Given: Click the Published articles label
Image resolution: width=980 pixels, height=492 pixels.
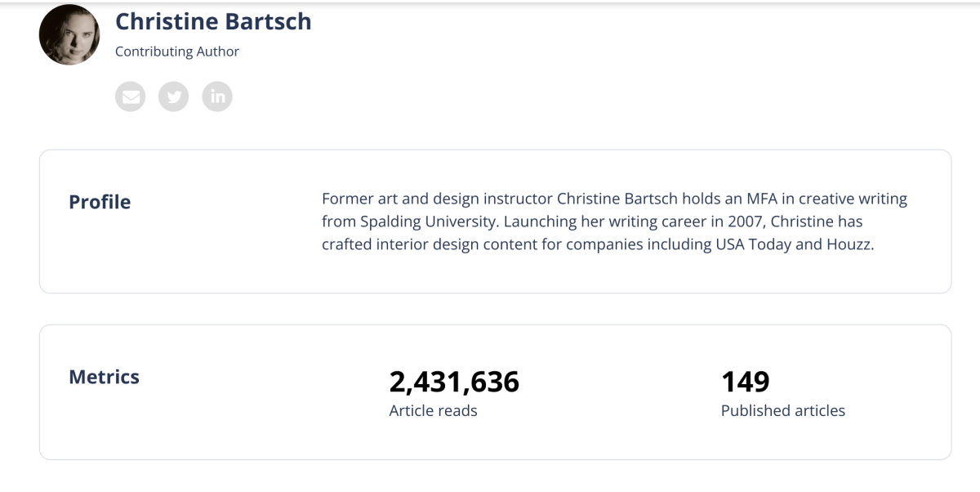Looking at the screenshot, I should pos(782,410).
